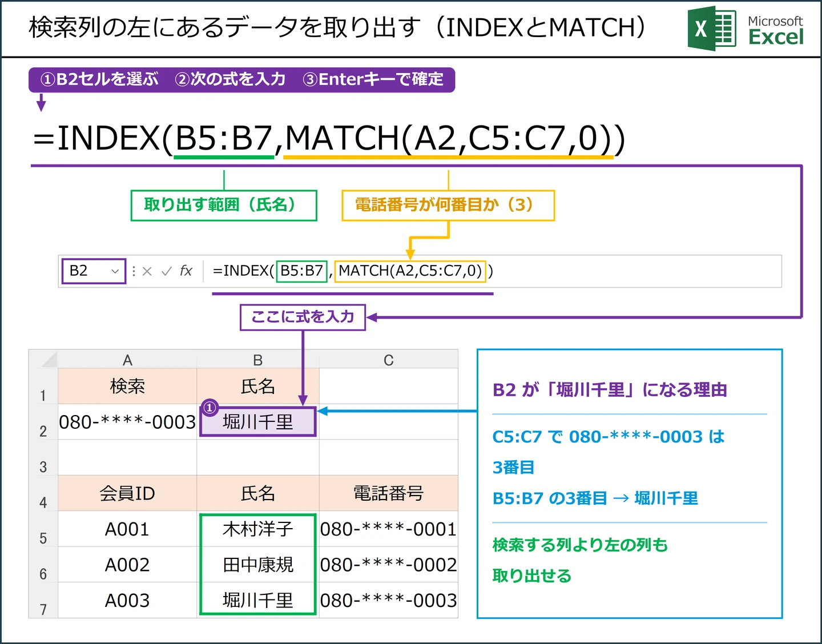Click the formula bar three-dot handle
The image size is (822, 644).
point(134,271)
